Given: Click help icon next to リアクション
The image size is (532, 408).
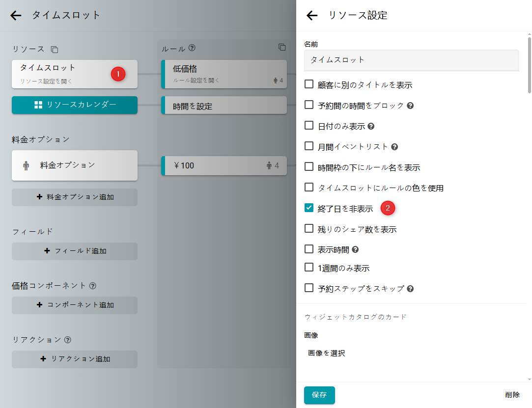Looking at the screenshot, I should coord(68,340).
